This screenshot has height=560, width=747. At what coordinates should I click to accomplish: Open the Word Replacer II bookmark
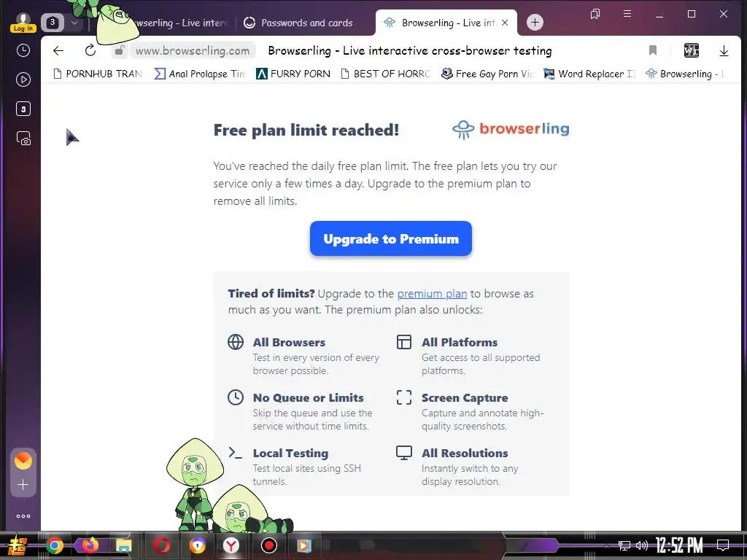coord(589,74)
